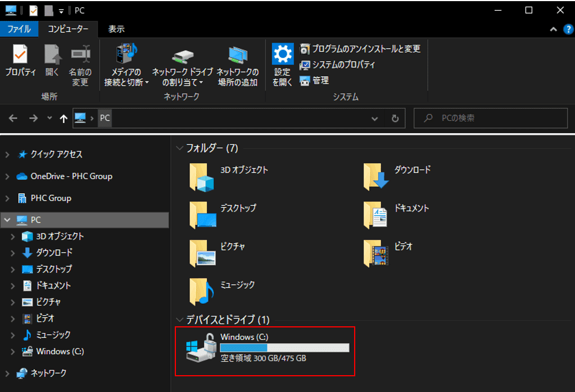Select the ダウンロード folder icon
Screen dimensions: 575x392
375,177
